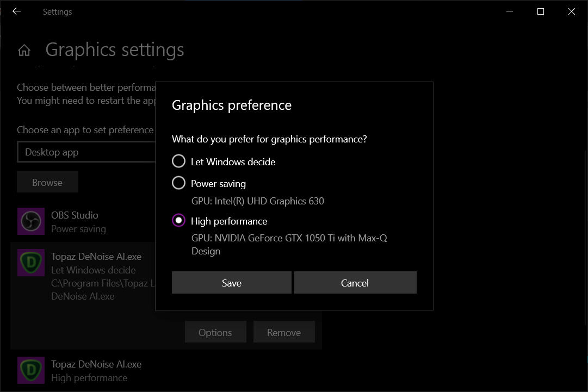Select the Power saving radio option

(x=178, y=183)
